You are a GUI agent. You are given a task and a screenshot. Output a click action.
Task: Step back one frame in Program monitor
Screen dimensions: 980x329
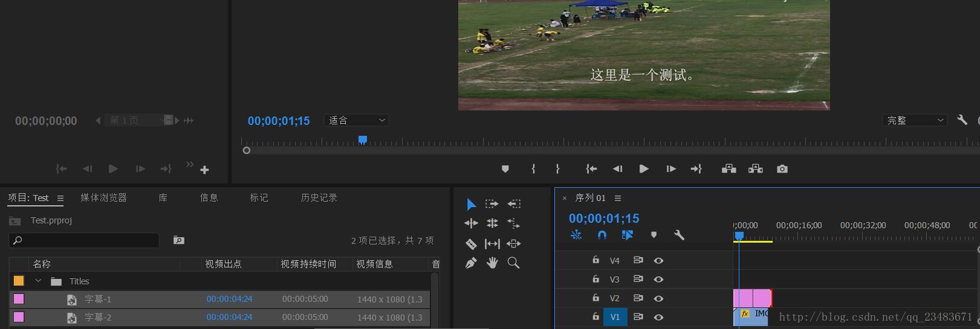617,169
